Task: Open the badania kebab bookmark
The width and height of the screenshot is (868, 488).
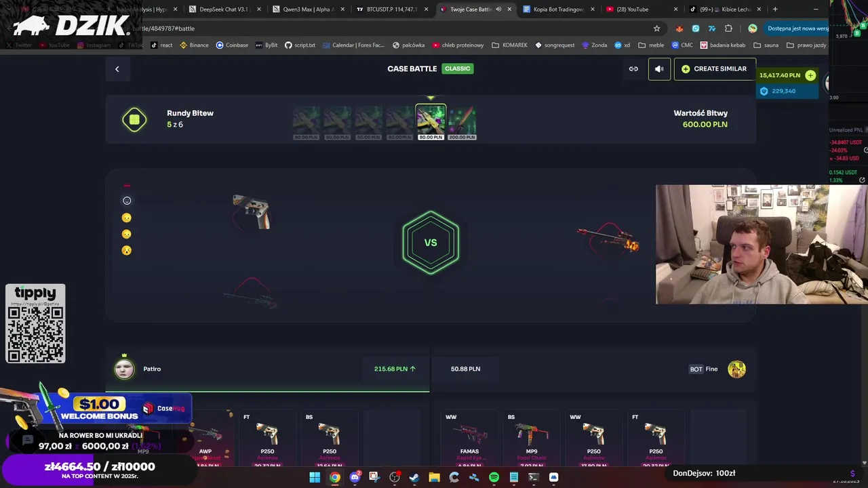Action: [723, 45]
